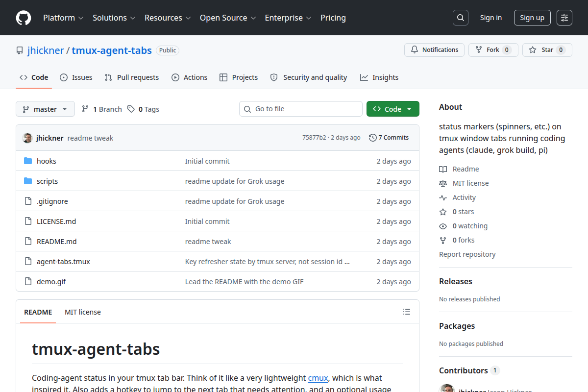Open the appearance settings icon button
Screen dimensions: 588x392
point(564,18)
